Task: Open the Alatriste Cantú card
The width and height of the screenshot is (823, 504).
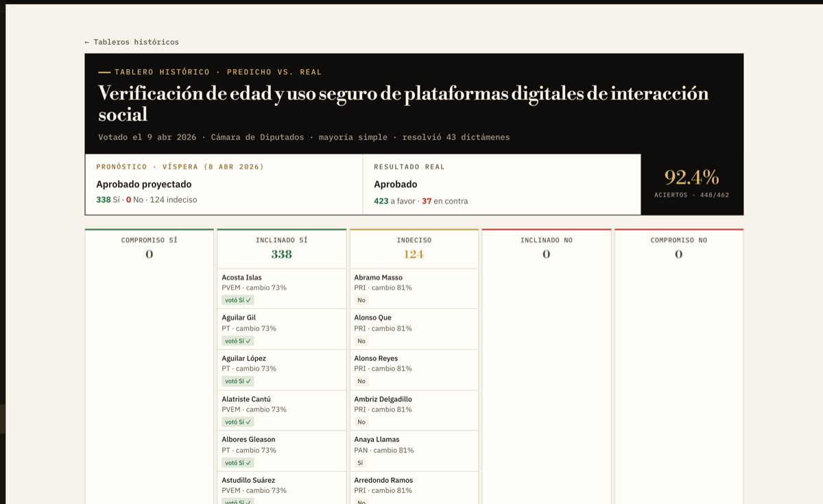Action: 281,410
